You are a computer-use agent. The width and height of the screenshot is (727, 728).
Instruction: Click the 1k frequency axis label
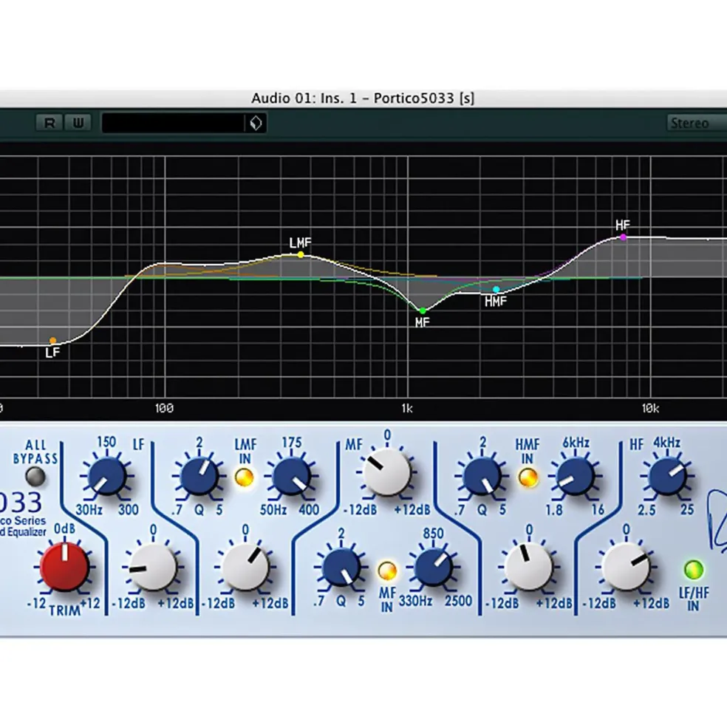pos(407,408)
